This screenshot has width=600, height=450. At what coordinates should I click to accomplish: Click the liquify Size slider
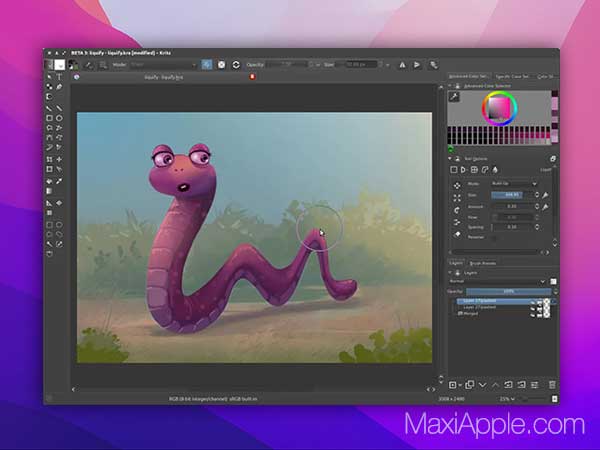(x=512, y=195)
